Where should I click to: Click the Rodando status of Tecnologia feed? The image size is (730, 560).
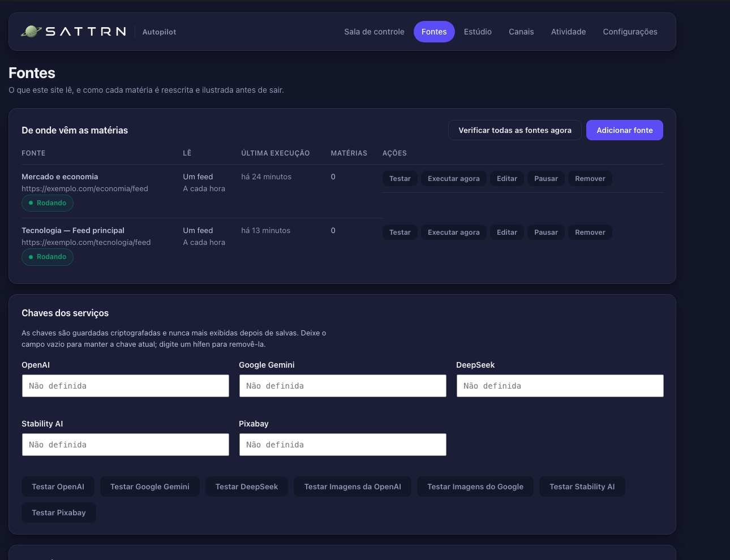48,257
